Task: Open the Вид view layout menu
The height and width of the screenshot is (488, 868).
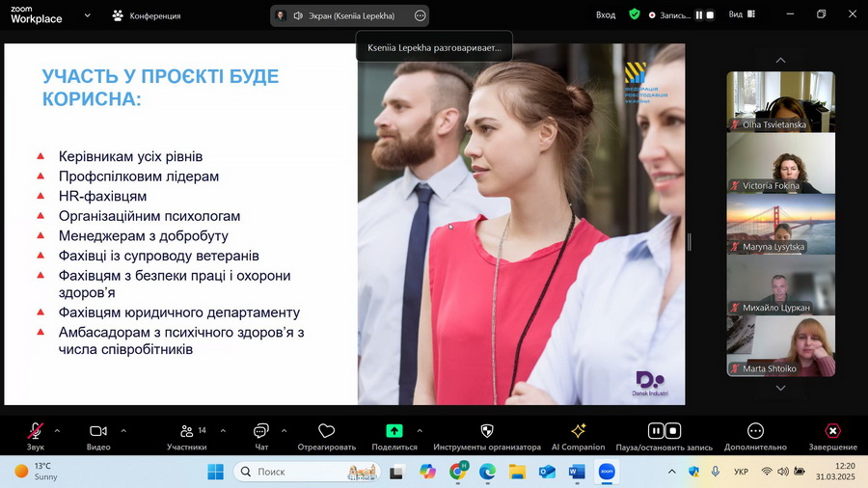Action: [x=741, y=15]
